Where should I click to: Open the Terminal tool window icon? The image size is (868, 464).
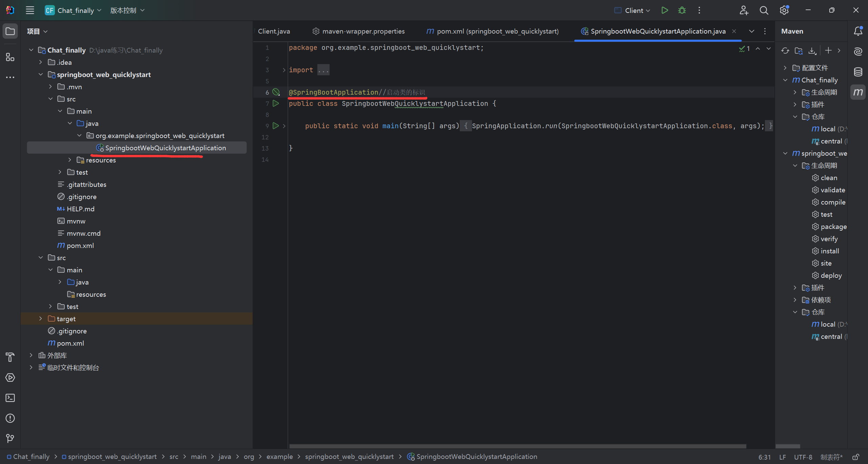coord(10,398)
